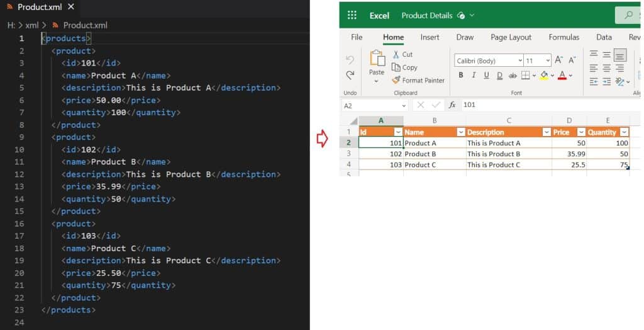Toggle bold formatting

tap(461, 76)
